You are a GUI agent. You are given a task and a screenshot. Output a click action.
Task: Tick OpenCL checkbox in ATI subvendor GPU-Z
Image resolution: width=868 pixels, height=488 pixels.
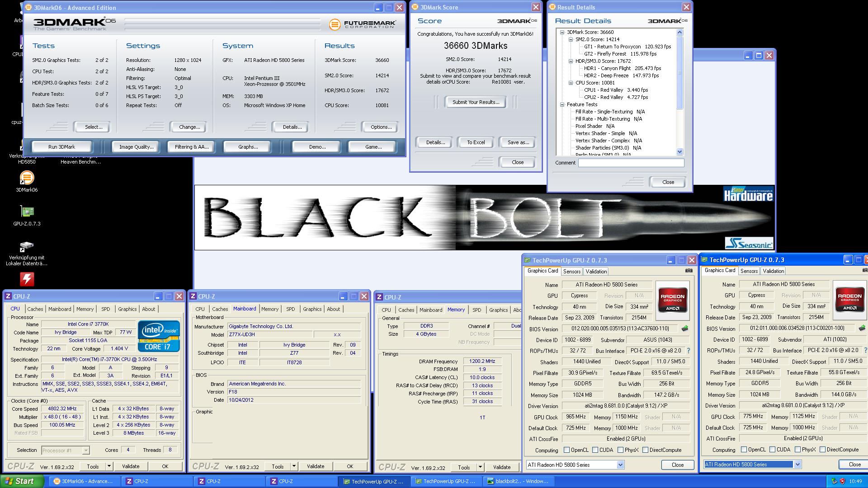coord(744,450)
